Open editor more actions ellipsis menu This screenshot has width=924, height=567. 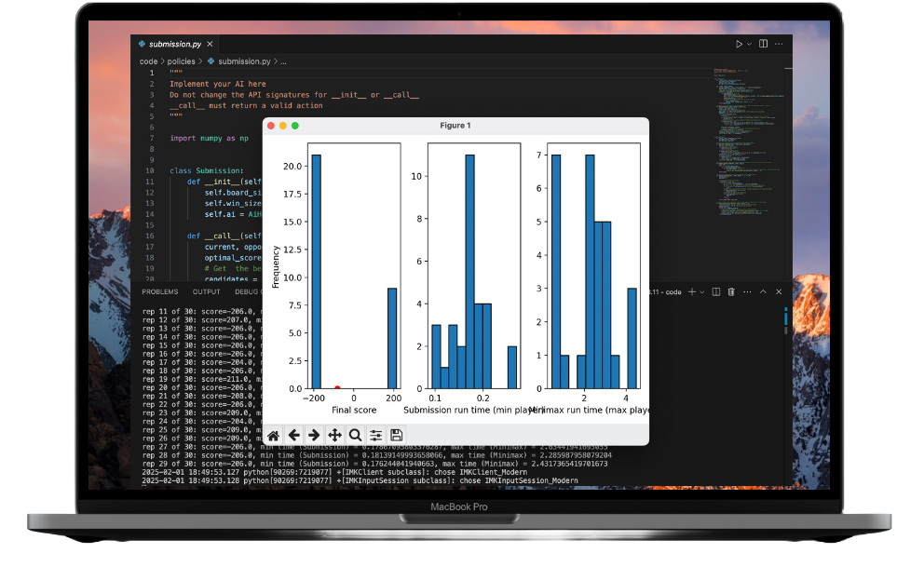tap(781, 44)
